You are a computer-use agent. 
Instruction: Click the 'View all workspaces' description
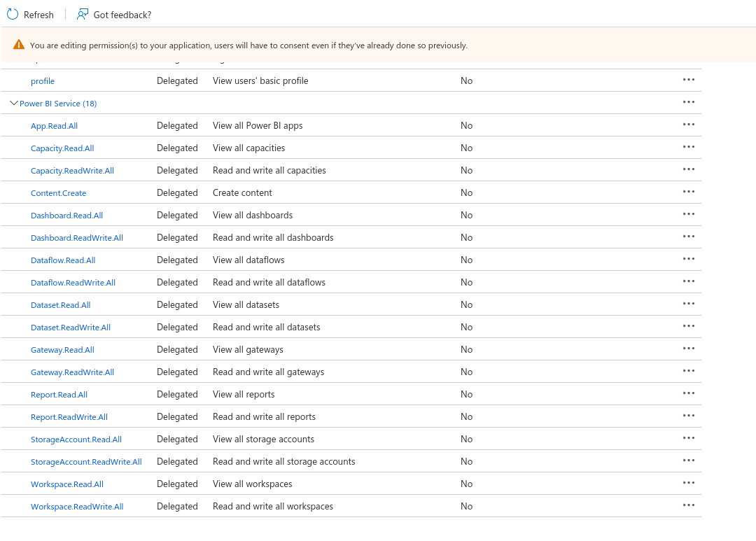(x=253, y=484)
